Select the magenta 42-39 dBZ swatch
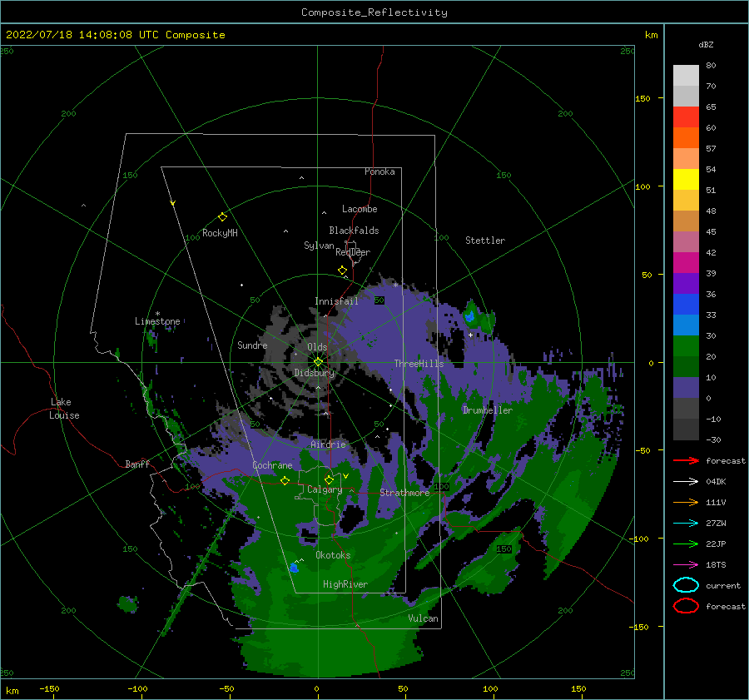The width and height of the screenshot is (749, 700). click(x=686, y=262)
